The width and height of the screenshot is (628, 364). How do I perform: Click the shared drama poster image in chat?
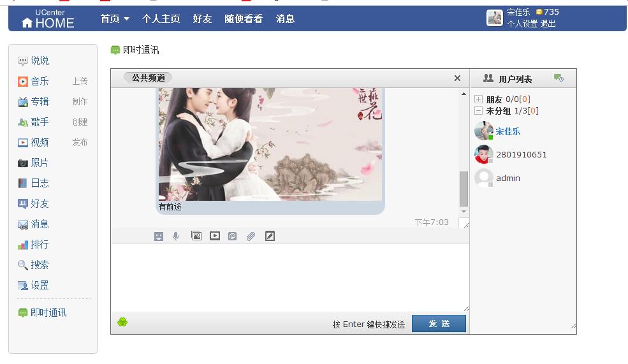point(270,144)
